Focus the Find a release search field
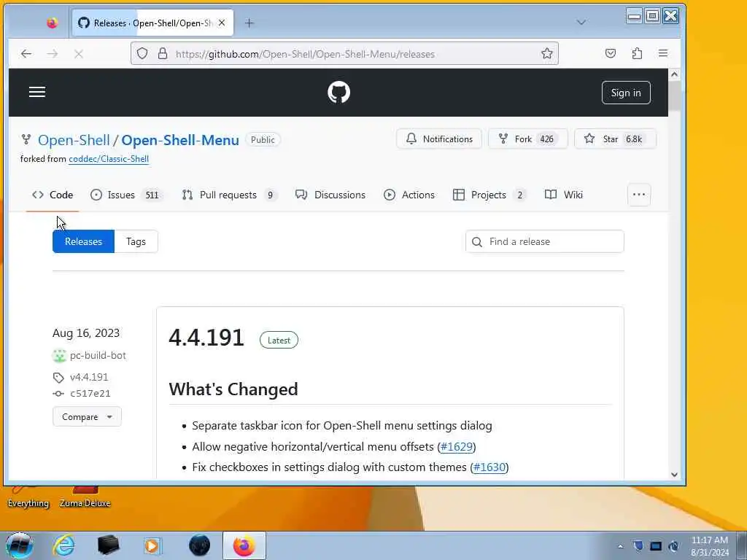This screenshot has width=747, height=560. coord(544,241)
